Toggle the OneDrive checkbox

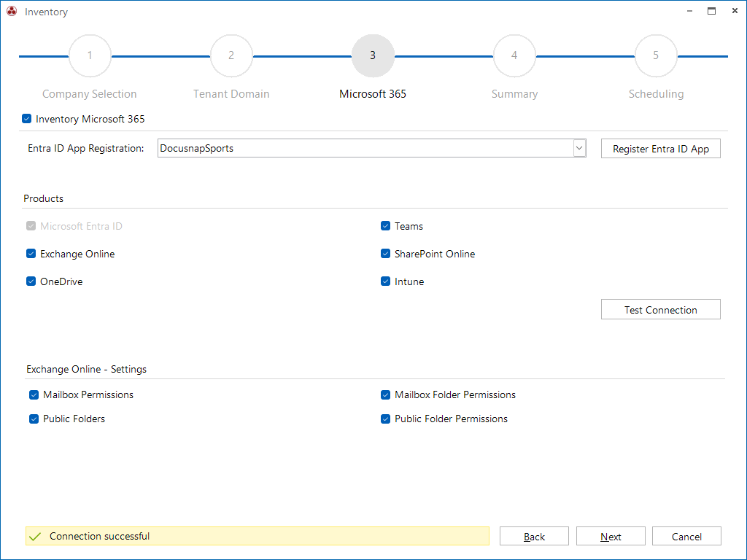[31, 281]
